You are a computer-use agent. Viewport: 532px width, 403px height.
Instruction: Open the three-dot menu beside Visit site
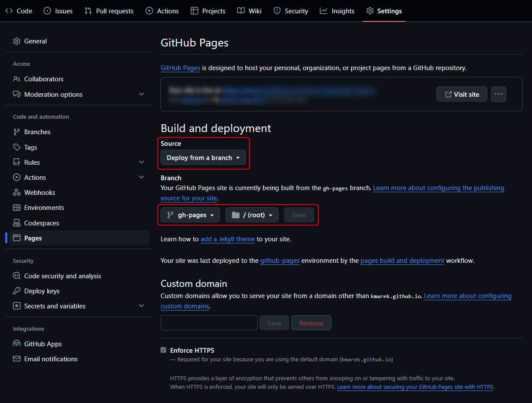498,94
